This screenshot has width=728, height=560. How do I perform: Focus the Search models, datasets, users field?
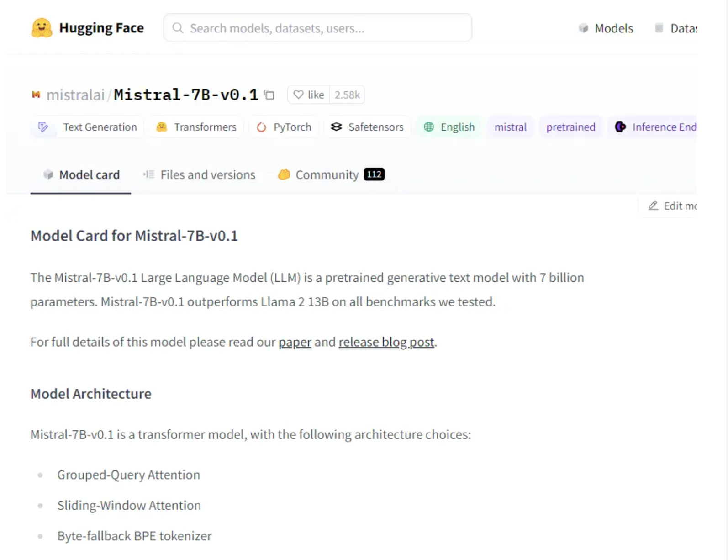pos(318,28)
